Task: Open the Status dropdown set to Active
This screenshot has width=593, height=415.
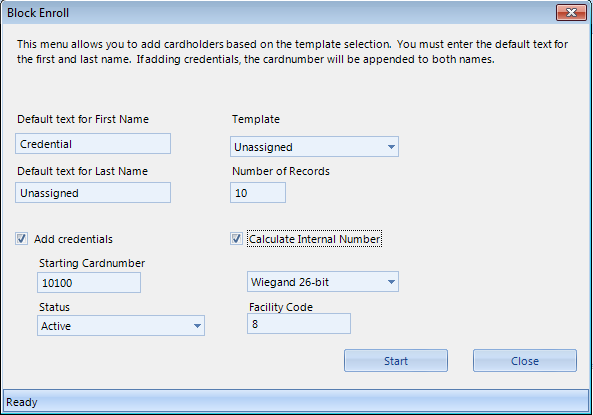Action: click(121, 326)
